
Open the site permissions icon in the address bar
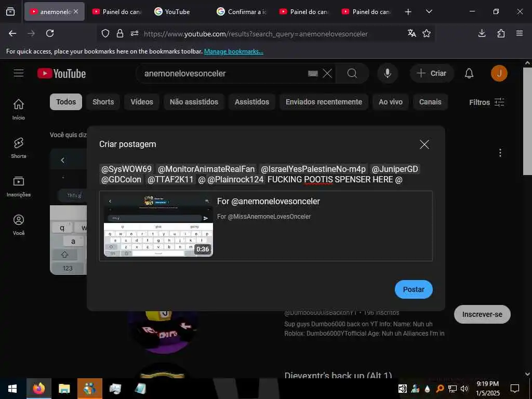click(135, 33)
